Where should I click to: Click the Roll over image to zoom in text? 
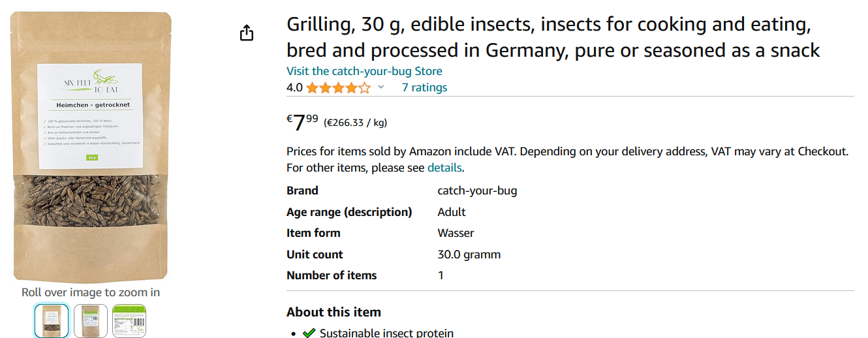tap(91, 292)
